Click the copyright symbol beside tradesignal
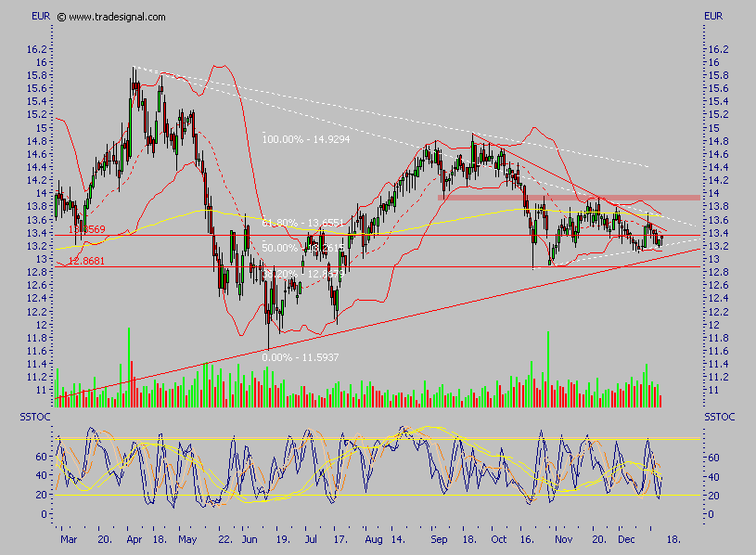 coord(61,17)
